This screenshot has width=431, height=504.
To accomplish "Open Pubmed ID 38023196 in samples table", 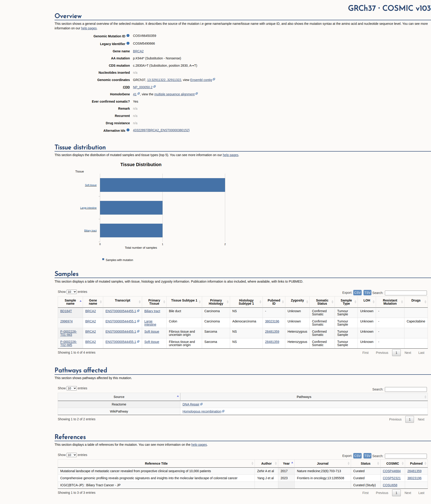I will [272, 321].
